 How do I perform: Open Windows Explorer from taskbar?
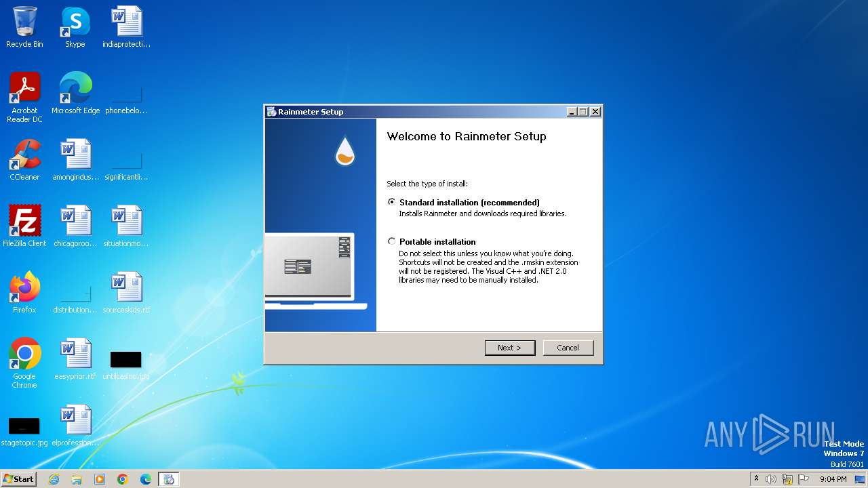point(77,479)
